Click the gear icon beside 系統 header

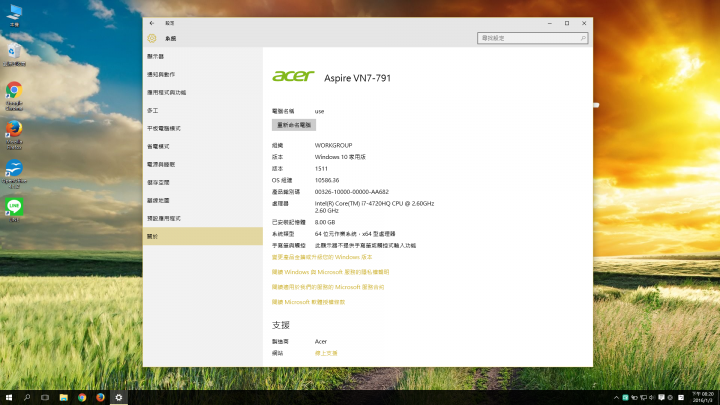[x=152, y=39]
